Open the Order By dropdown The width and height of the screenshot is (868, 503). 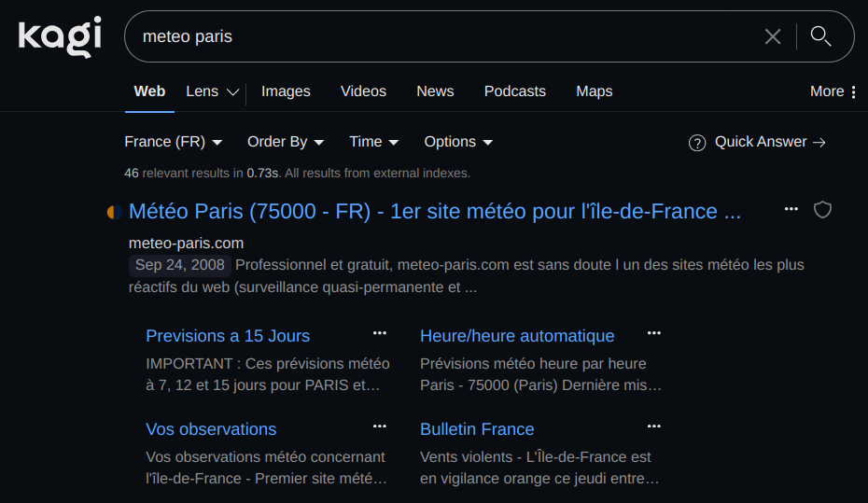pos(285,142)
